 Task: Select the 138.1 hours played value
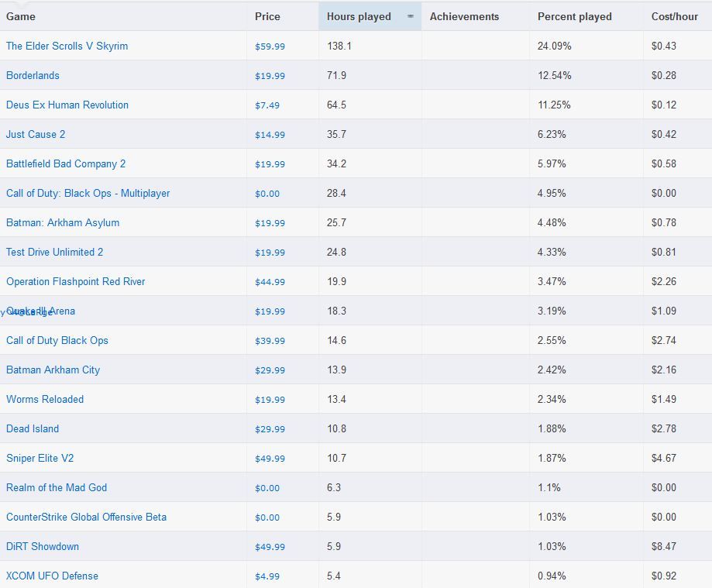pos(339,46)
